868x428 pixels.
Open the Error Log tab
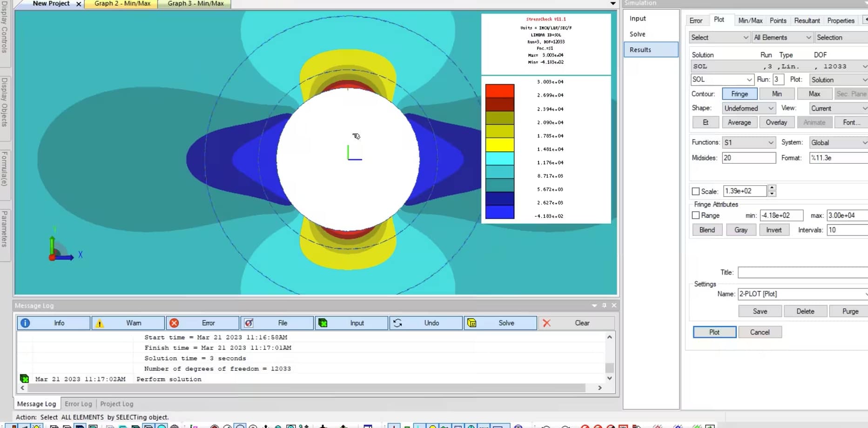(78, 403)
